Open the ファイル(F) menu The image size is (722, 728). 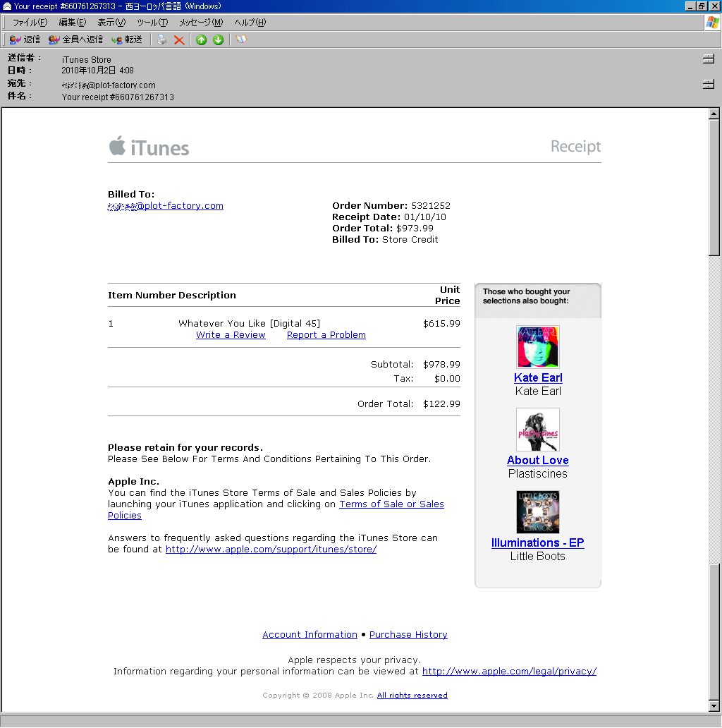pos(30,23)
